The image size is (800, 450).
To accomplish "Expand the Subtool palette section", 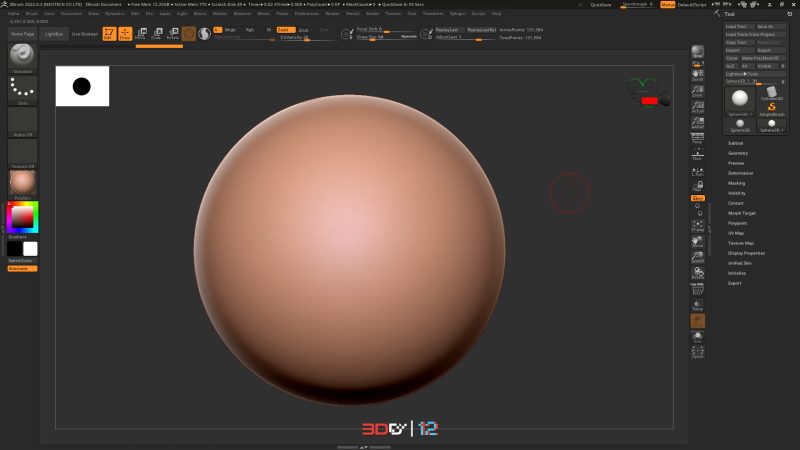I will (x=735, y=143).
